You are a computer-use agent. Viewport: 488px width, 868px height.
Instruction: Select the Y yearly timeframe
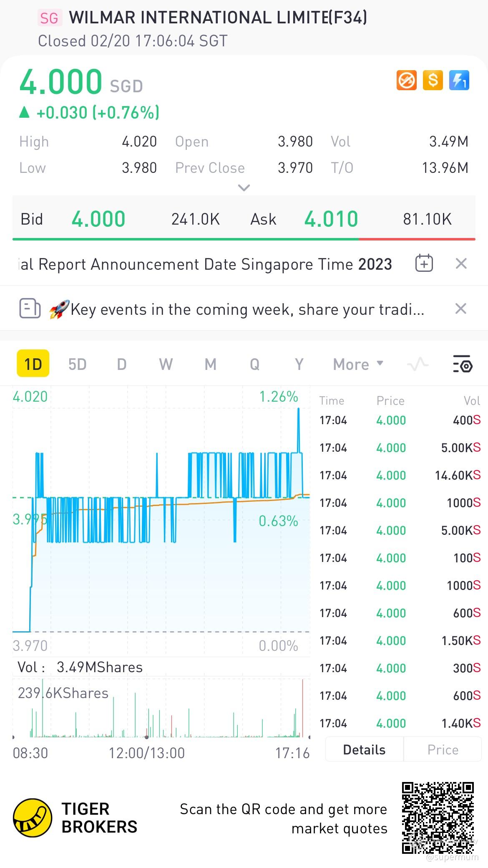tap(299, 364)
